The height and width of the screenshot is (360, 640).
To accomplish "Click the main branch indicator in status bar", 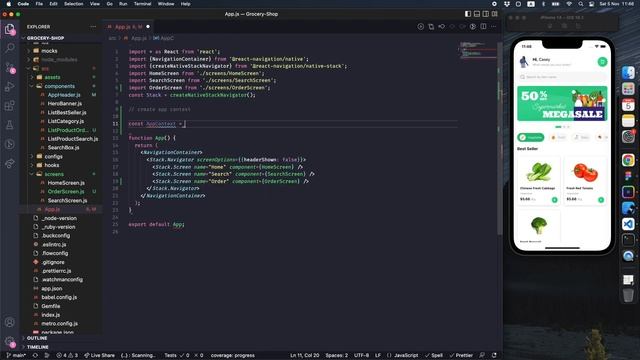I will (x=16, y=356).
